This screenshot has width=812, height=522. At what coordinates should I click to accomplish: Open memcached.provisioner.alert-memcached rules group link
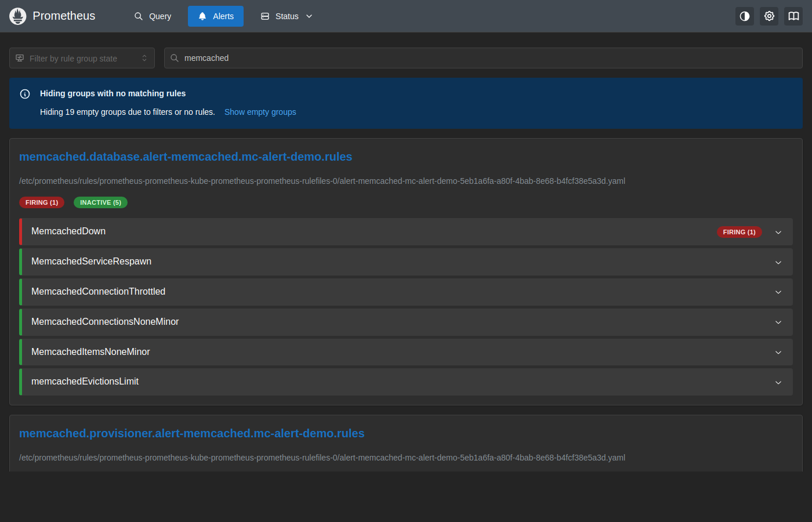[192, 433]
